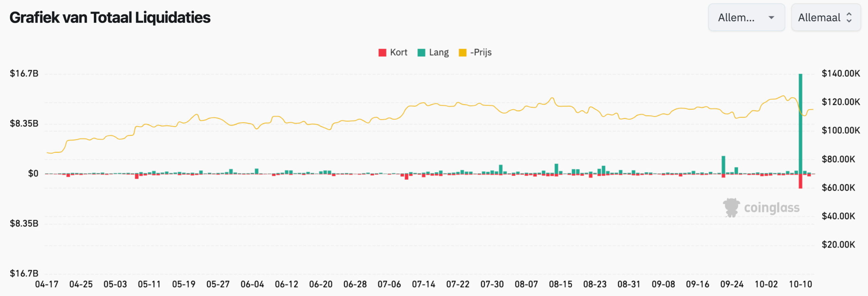Click the caret icon on the Allem... filter
The image size is (868, 296).
pyautogui.click(x=772, y=17)
